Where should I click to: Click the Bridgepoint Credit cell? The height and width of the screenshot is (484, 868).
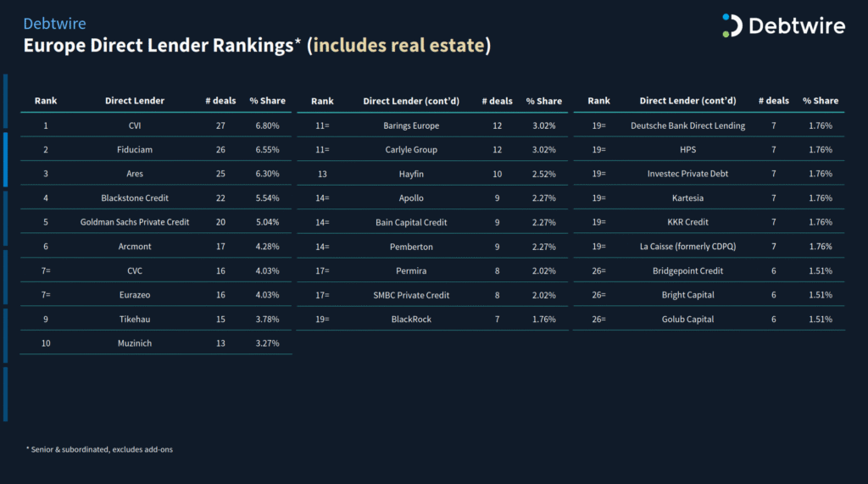point(688,270)
